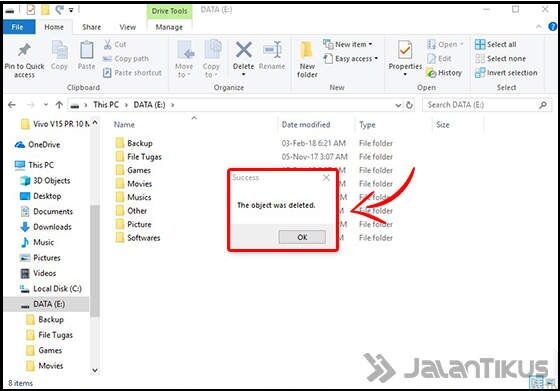Click Invert selection command
This screenshot has width=560, height=391.
point(506,73)
